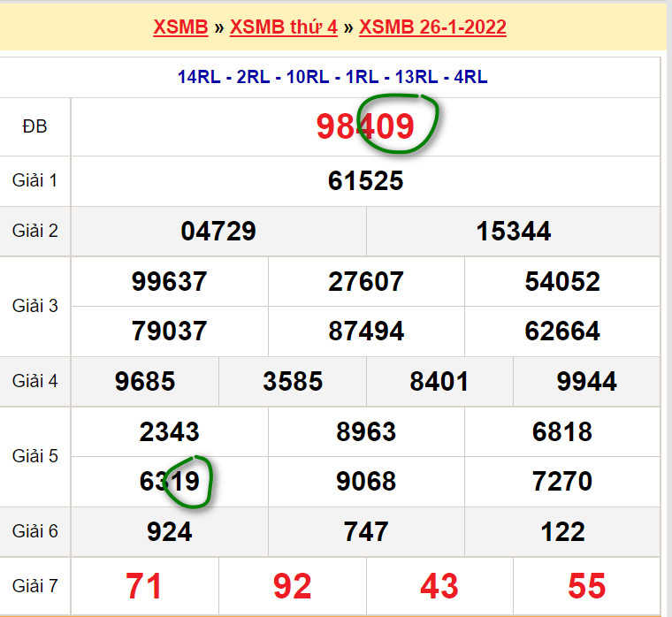Click the red Giải 7 number 71
This screenshot has width=672, height=617.
pyautogui.click(x=145, y=586)
